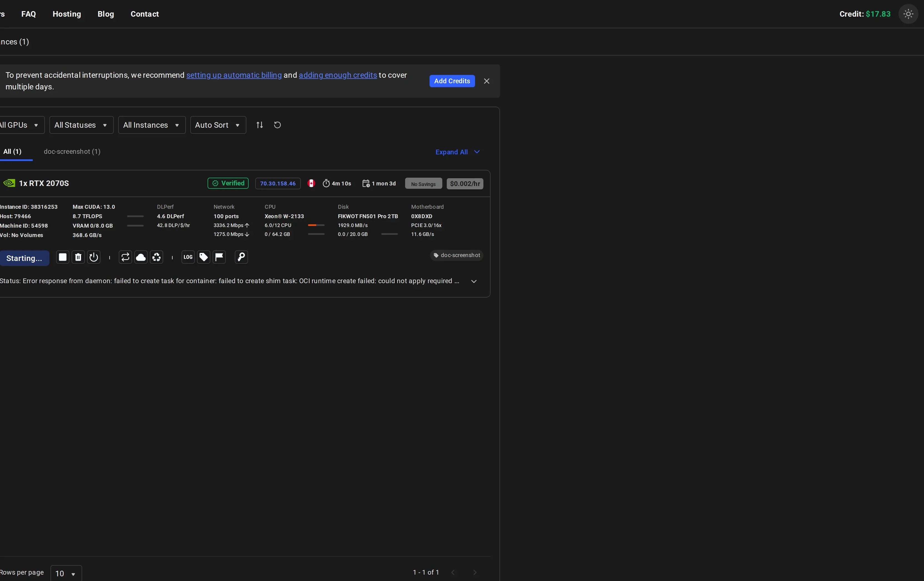Viewport: 924px width, 581px height.
Task: Follow the setting up automatic billing link
Action: coord(234,75)
